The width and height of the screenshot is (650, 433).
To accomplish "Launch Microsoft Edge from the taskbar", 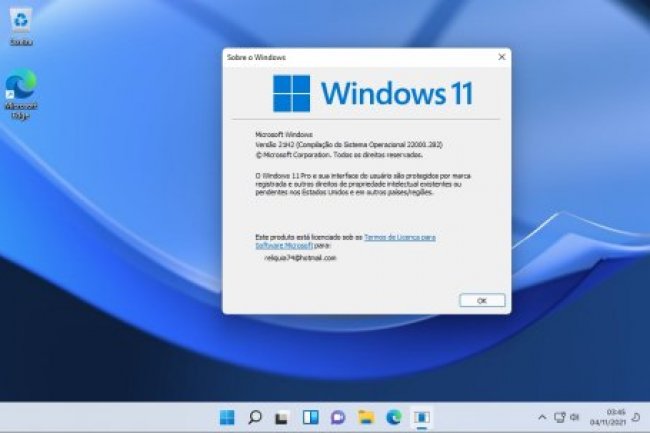I will pos(394,417).
